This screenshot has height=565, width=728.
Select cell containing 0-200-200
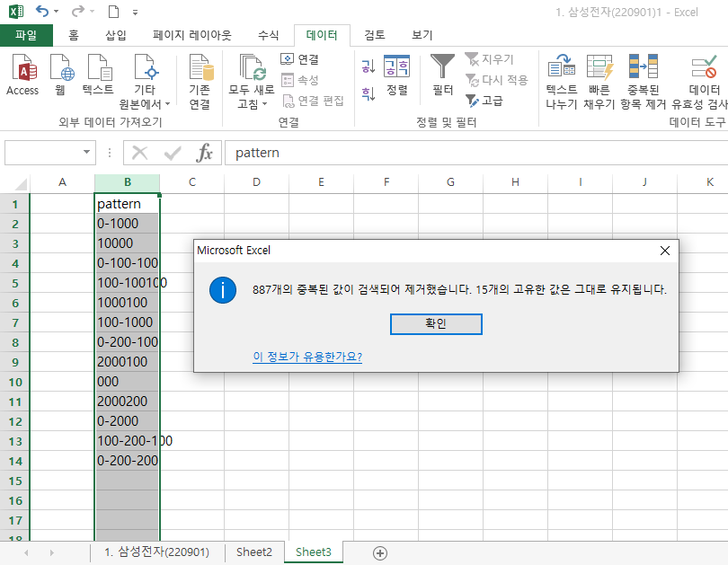(128, 461)
